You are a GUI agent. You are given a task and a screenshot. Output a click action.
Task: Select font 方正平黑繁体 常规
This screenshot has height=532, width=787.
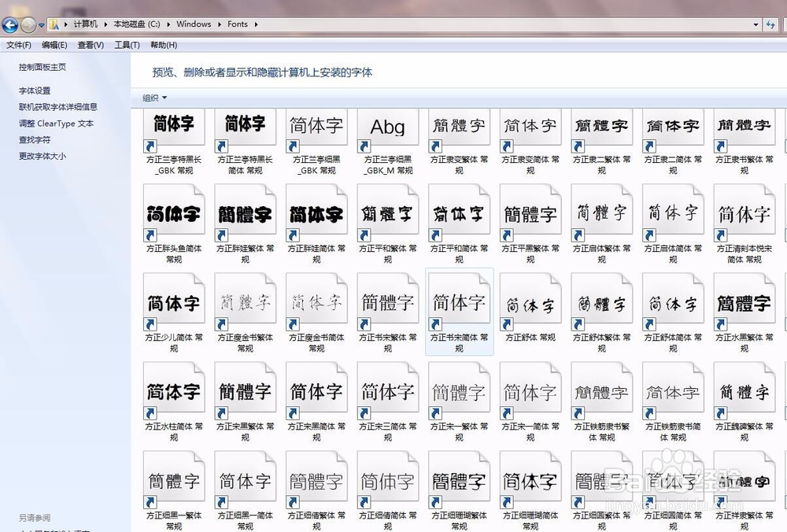click(530, 224)
